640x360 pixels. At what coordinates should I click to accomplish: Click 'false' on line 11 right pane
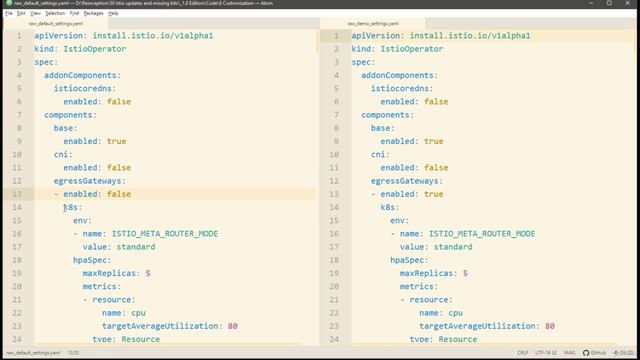(x=436, y=167)
